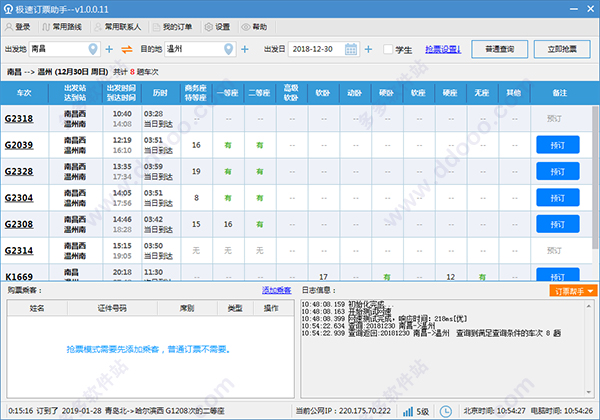
Task: Open train G2308 link
Action: point(19,224)
